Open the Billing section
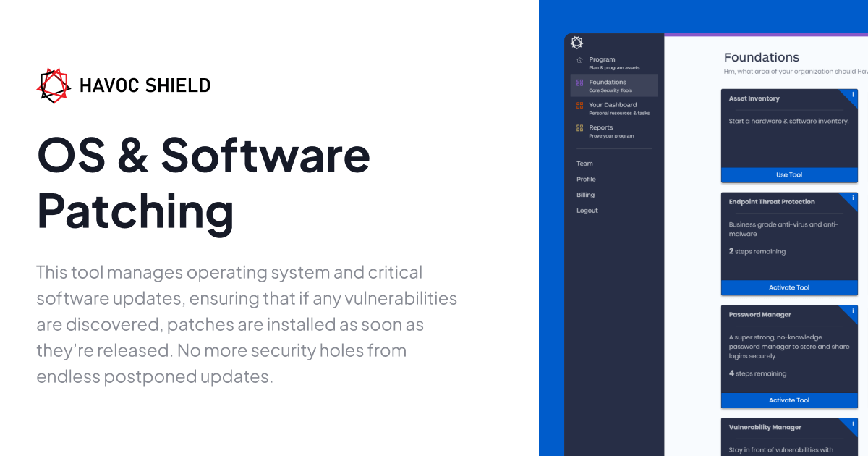The width and height of the screenshot is (868, 456). coord(584,194)
